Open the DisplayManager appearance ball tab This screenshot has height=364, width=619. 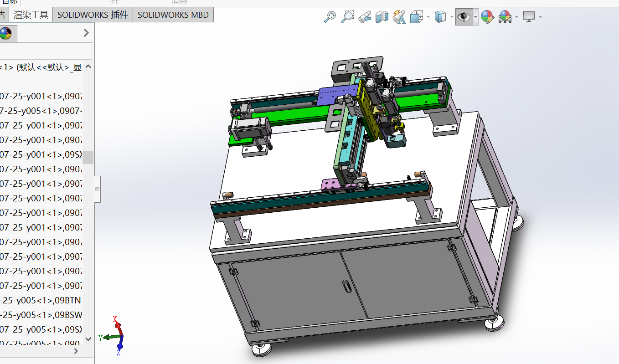pyautogui.click(x=5, y=33)
